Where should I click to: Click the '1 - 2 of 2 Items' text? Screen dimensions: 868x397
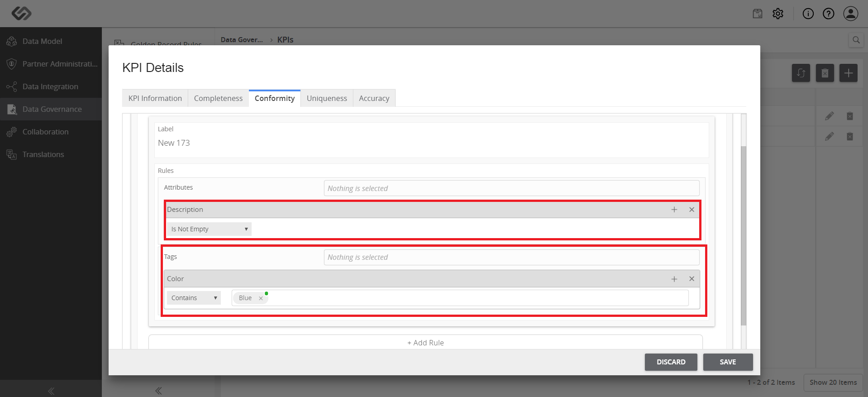tap(771, 383)
